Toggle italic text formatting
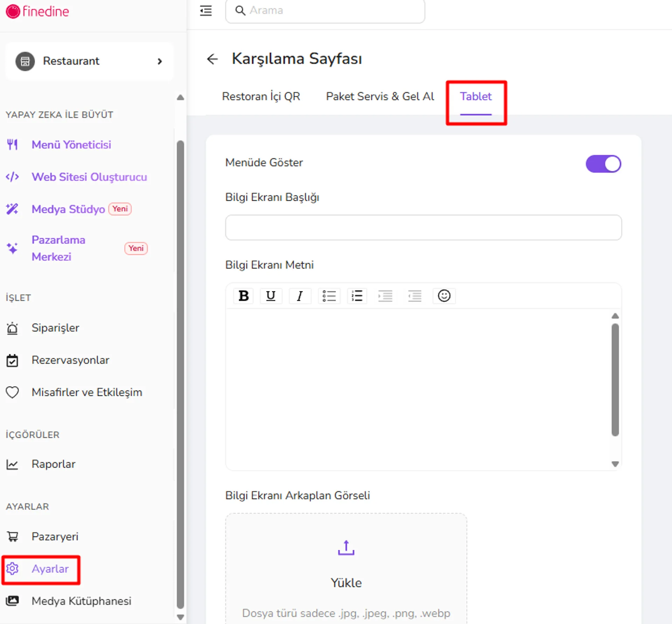This screenshot has width=672, height=624. (300, 296)
